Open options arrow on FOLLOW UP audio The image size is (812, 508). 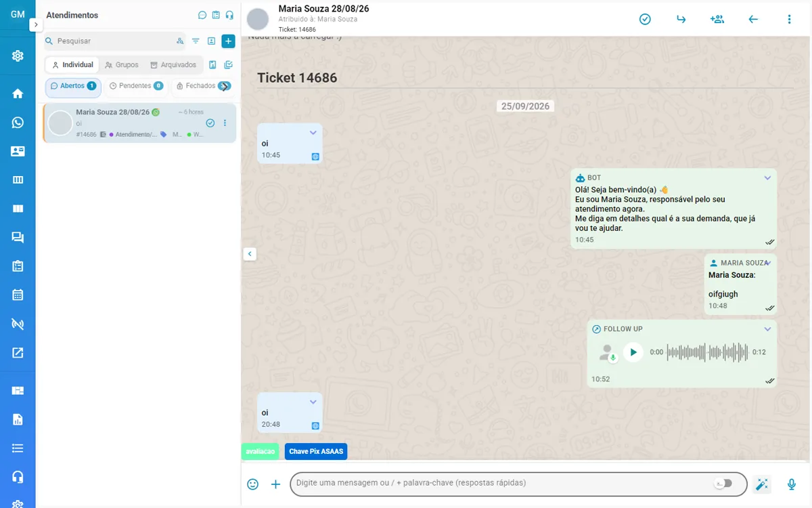coord(767,329)
